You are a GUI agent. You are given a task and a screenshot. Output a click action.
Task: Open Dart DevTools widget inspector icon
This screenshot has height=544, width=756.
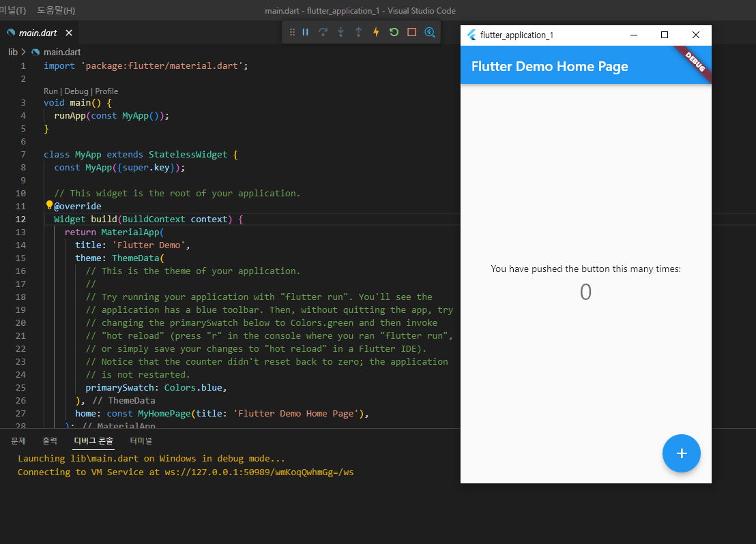(430, 32)
